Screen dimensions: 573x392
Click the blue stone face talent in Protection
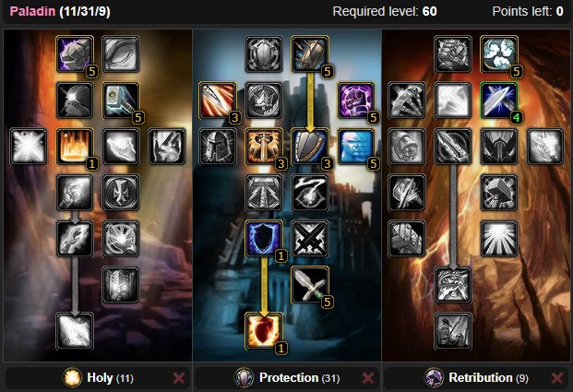pyautogui.click(x=356, y=147)
